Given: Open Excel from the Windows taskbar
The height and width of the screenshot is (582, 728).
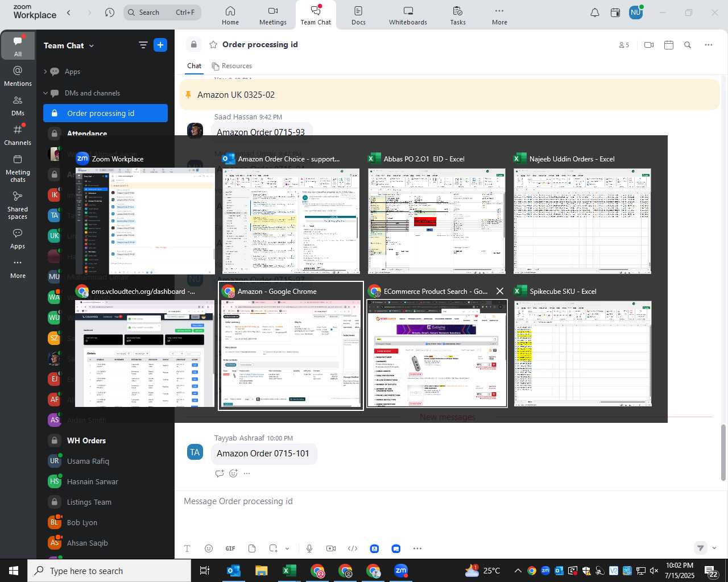Looking at the screenshot, I should click(x=289, y=571).
